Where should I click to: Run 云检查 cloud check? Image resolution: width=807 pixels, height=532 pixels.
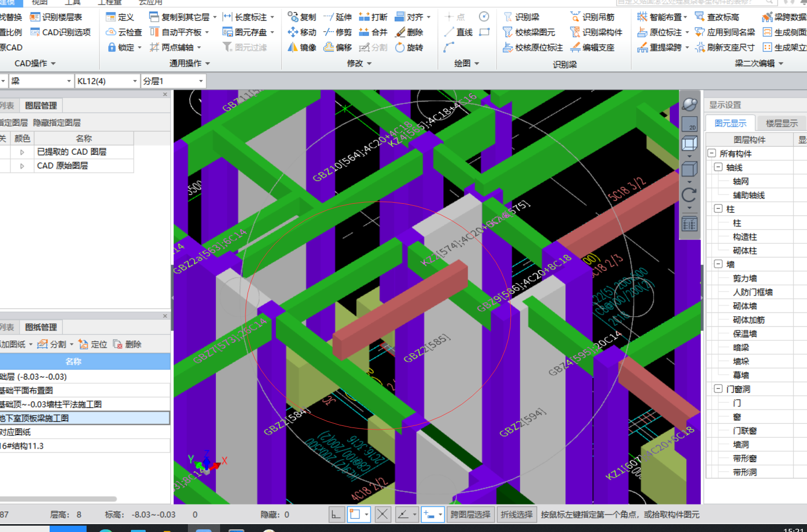coord(124,32)
